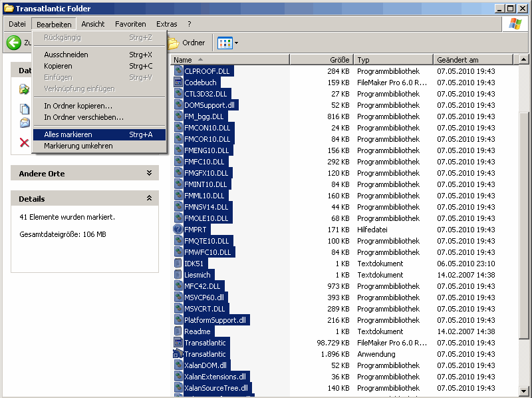The image size is (532, 398).
Task: Click the green Back arrow icon
Action: pos(14,43)
